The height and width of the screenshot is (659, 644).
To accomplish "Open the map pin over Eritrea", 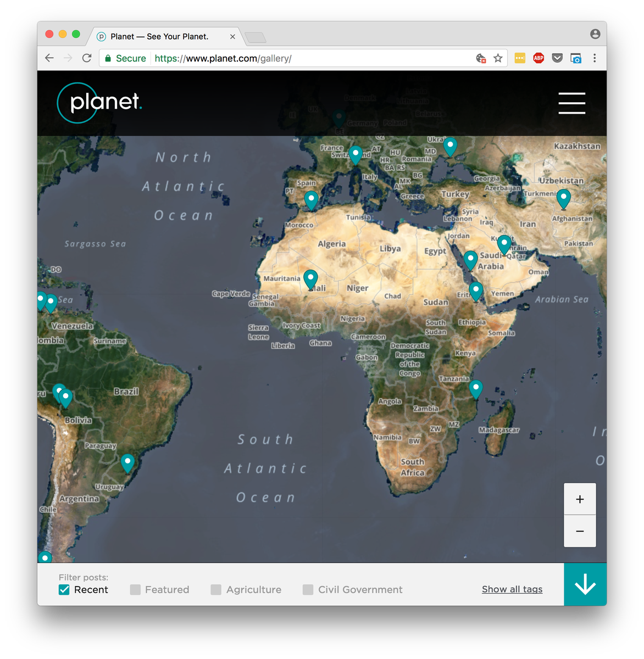I will 476,292.
